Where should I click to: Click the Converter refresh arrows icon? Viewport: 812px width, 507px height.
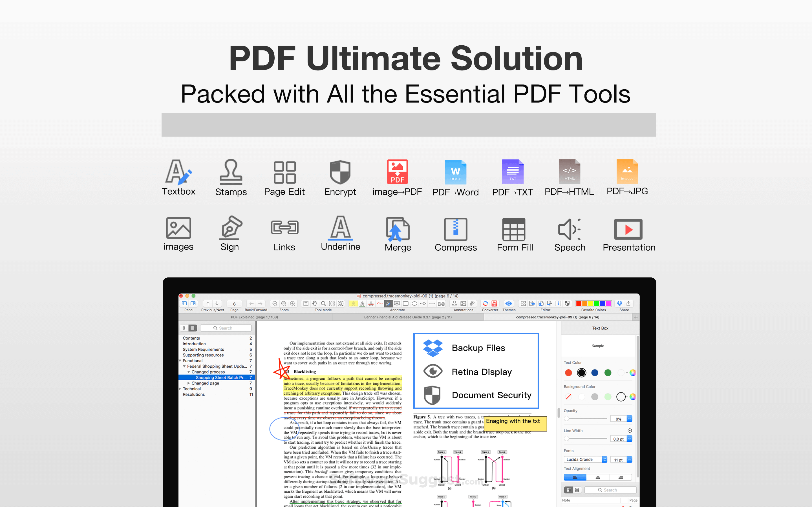tap(485, 303)
